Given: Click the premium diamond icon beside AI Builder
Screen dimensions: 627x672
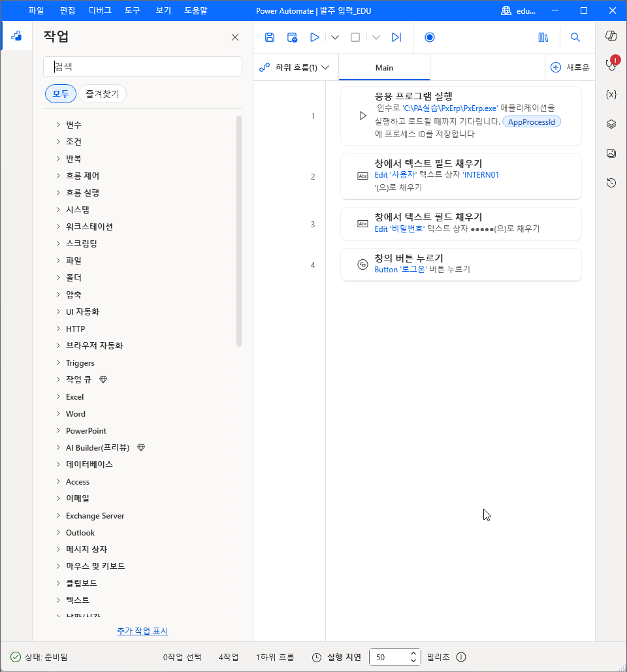Looking at the screenshot, I should (141, 448).
